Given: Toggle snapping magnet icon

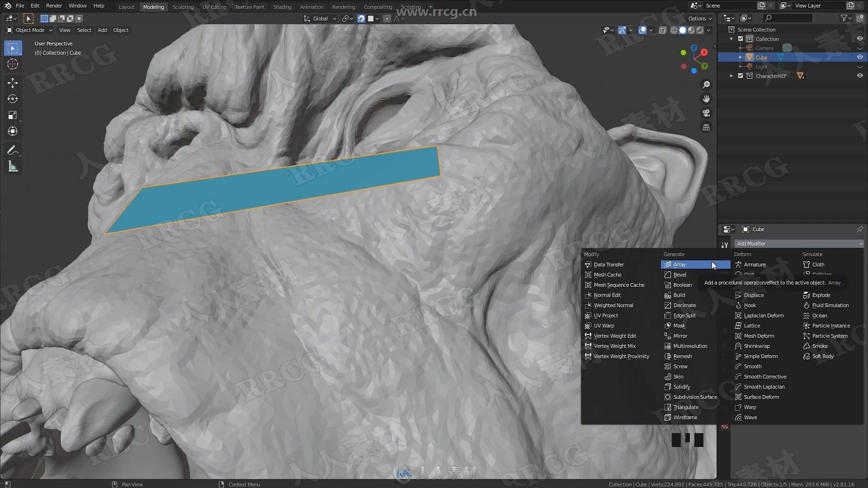Looking at the screenshot, I should [361, 19].
